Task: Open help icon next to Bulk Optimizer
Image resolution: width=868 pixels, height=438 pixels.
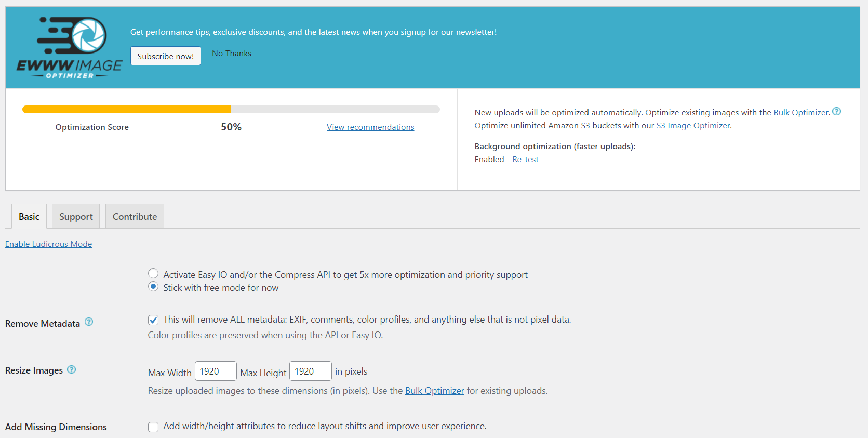Action: 836,112
